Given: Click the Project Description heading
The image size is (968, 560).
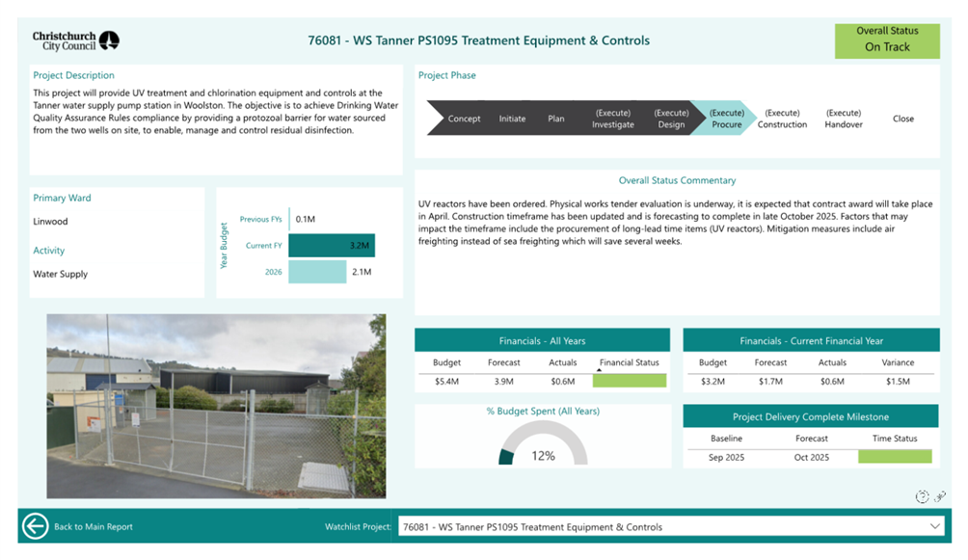Looking at the screenshot, I should (73, 75).
